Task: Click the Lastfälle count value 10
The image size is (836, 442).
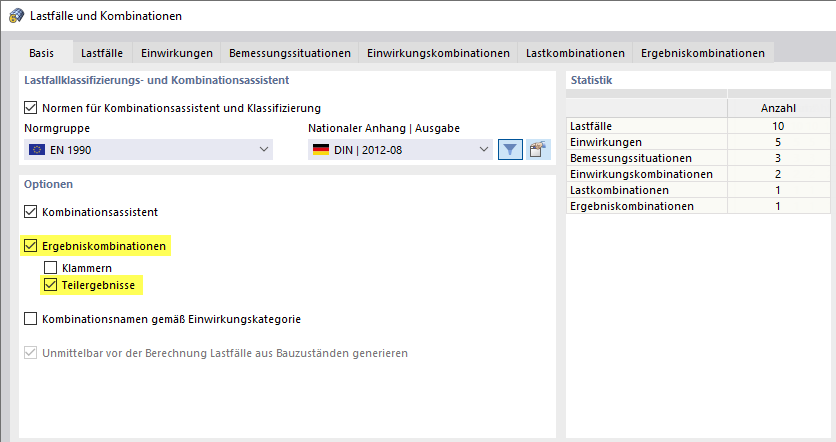Action: tap(778, 126)
